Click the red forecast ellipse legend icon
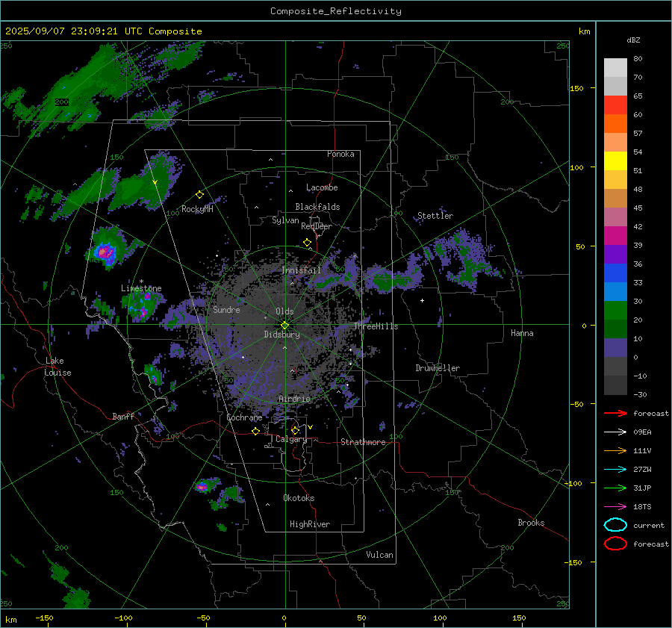 615,544
